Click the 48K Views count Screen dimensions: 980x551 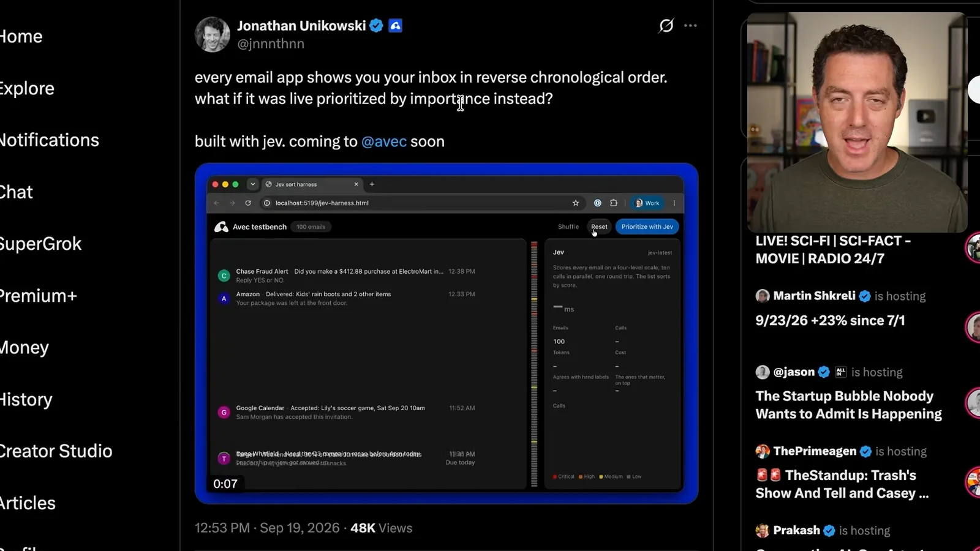click(381, 528)
